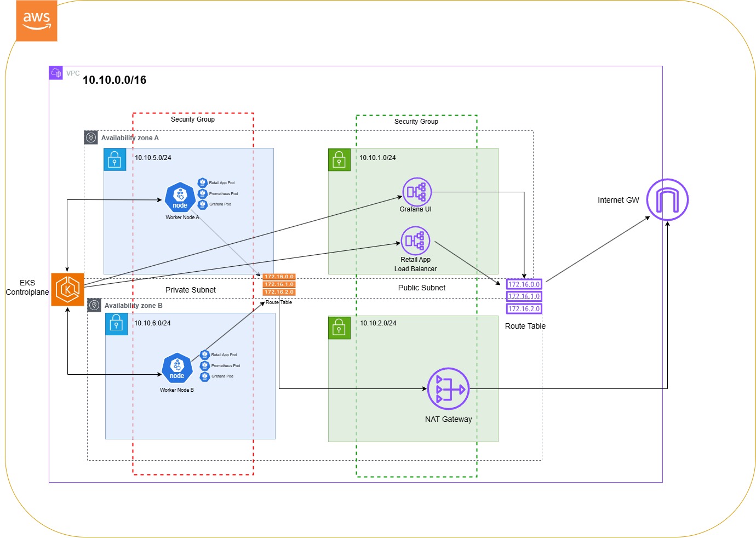Select the Grafana UI load balancer icon
This screenshot has height=538, width=756.
pyautogui.click(x=417, y=192)
